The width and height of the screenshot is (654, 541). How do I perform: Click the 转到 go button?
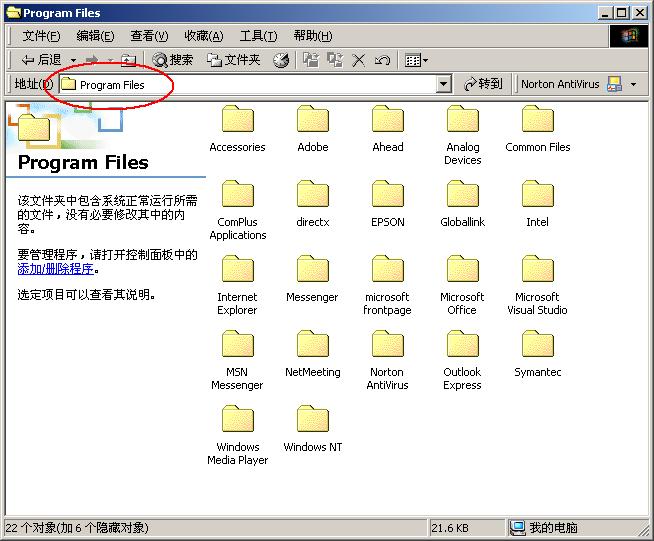click(x=483, y=84)
